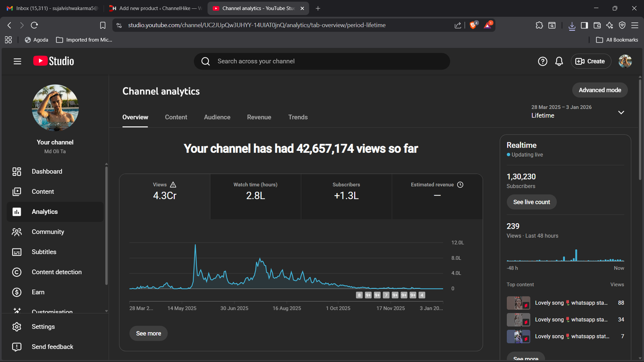Screen dimensions: 644x362
Task: Open the Earn dollar icon
Action: (17, 292)
